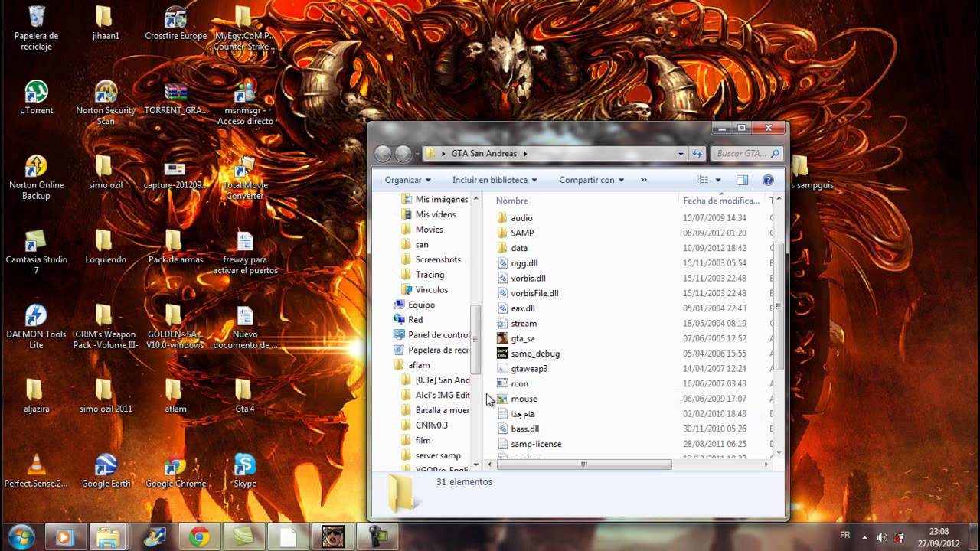Image resolution: width=980 pixels, height=551 pixels.
Task: Open the Pack de armas folder
Action: pyautogui.click(x=175, y=246)
